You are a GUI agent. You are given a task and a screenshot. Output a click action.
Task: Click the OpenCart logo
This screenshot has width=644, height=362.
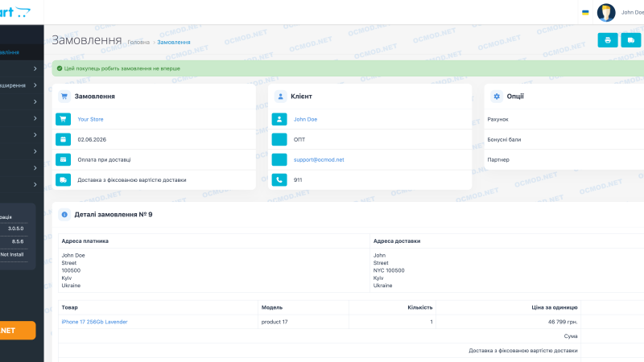15,12
